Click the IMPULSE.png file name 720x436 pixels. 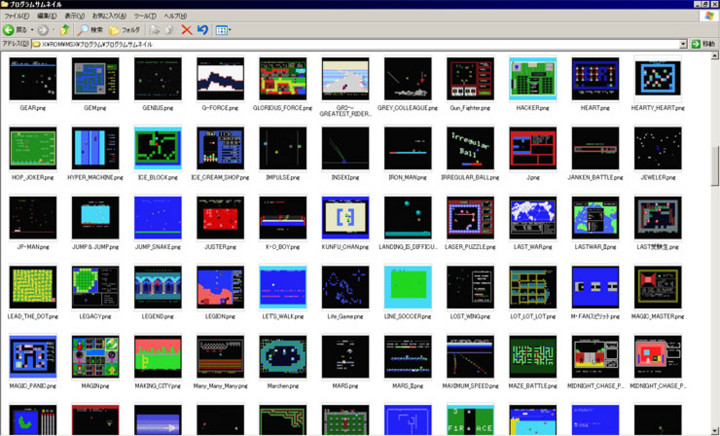283,178
